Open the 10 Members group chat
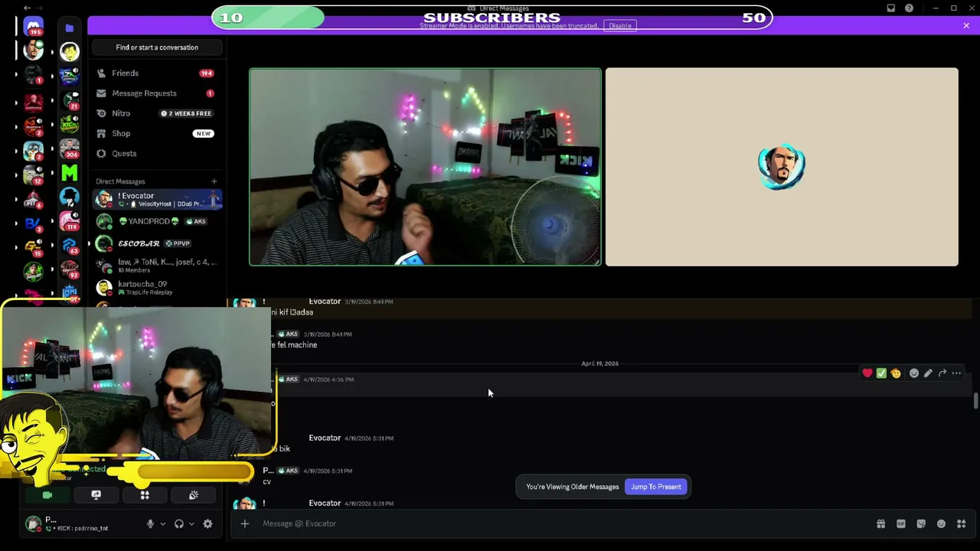Screen dimensions: 980x551 click(x=157, y=266)
